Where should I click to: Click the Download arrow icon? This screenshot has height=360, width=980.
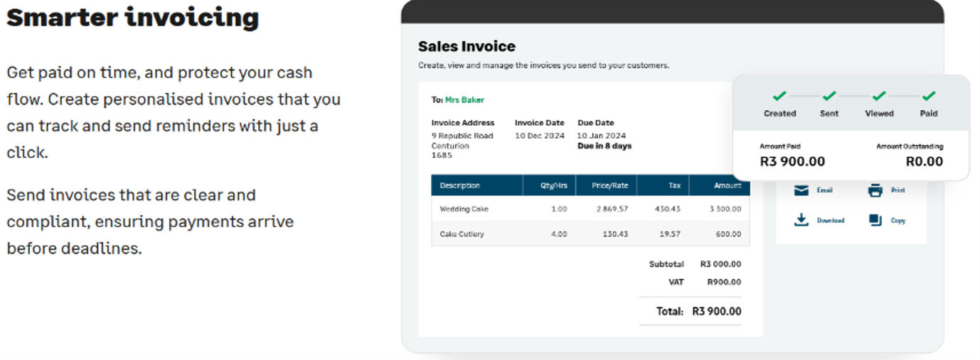click(801, 220)
